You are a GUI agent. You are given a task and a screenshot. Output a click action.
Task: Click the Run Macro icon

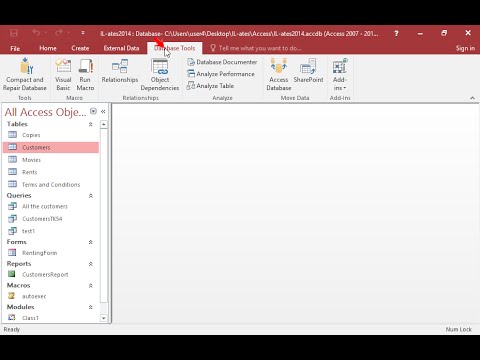[x=85, y=74]
